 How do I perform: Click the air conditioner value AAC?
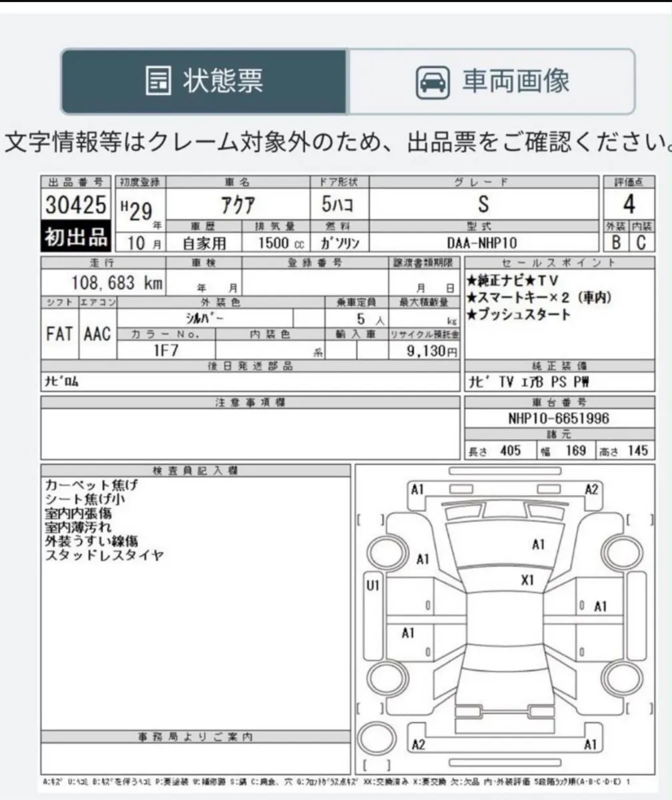click(x=97, y=335)
